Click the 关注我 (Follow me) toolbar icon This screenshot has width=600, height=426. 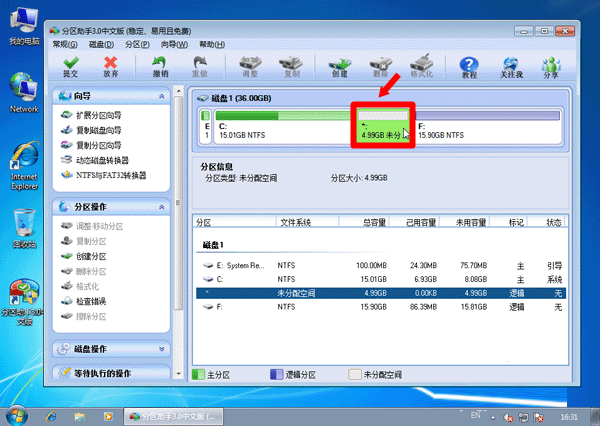coord(512,67)
